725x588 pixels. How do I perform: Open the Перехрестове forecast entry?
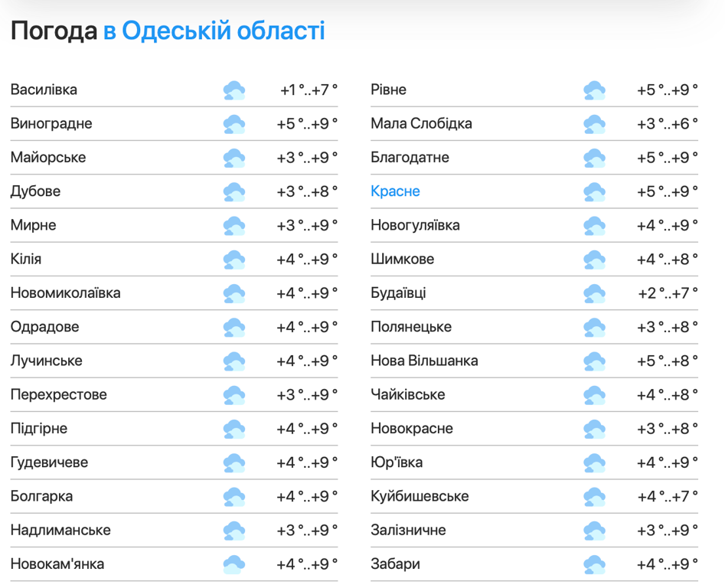pos(59,395)
